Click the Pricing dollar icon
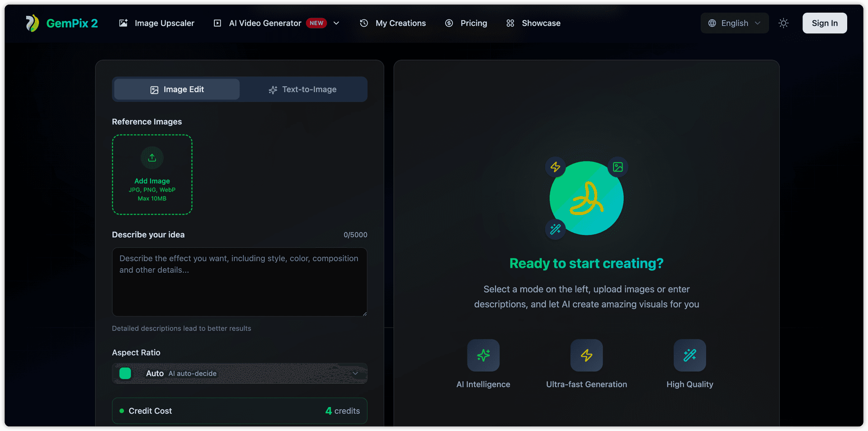Viewport: 868px width, 431px height. [x=449, y=23]
